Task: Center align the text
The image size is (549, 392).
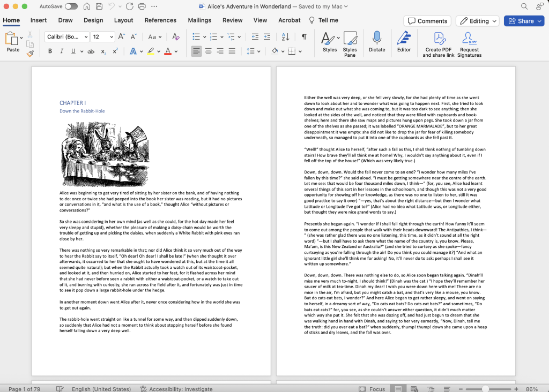Action: click(208, 51)
